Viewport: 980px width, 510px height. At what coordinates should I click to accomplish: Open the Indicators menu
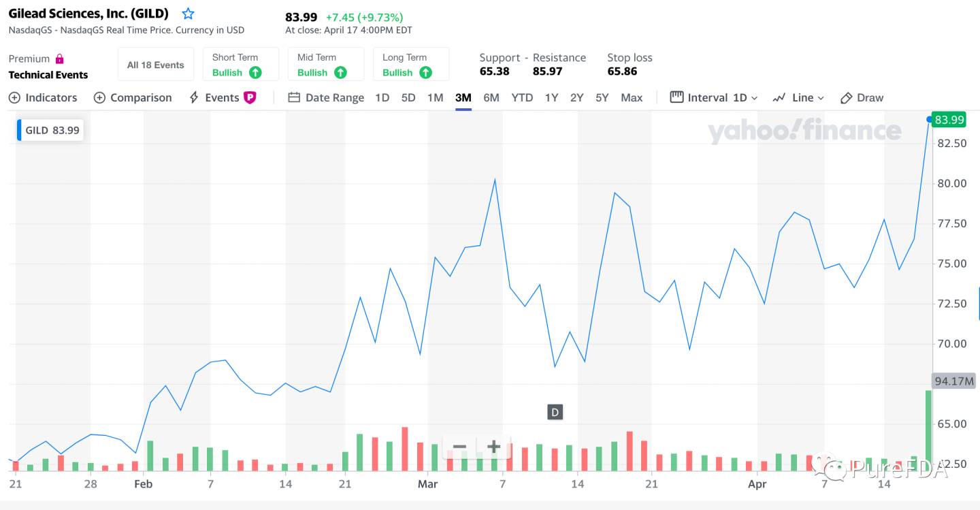(43, 98)
